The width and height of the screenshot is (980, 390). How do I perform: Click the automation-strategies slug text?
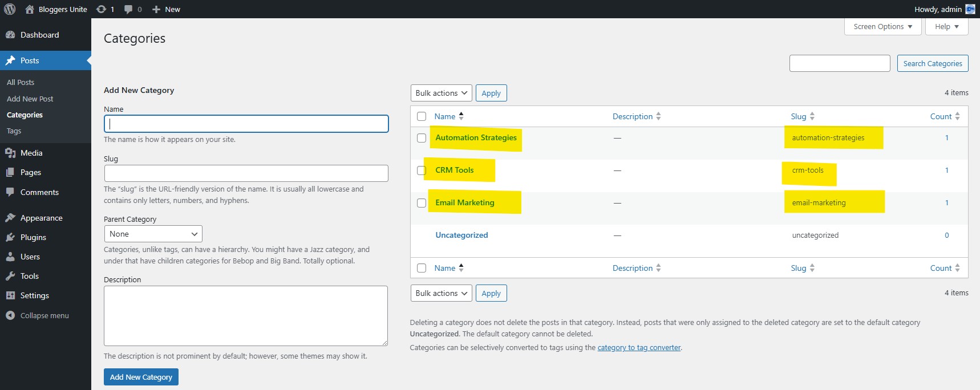[x=828, y=137]
